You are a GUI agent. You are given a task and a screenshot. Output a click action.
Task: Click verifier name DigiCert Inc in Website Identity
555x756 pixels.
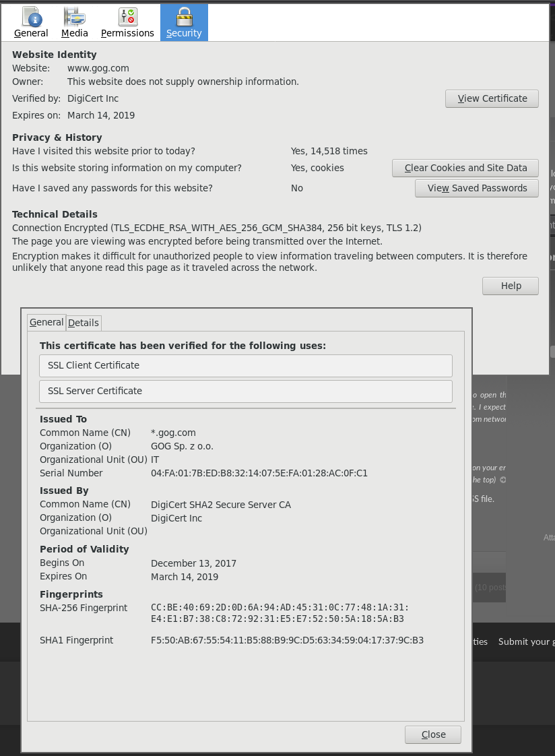point(93,98)
